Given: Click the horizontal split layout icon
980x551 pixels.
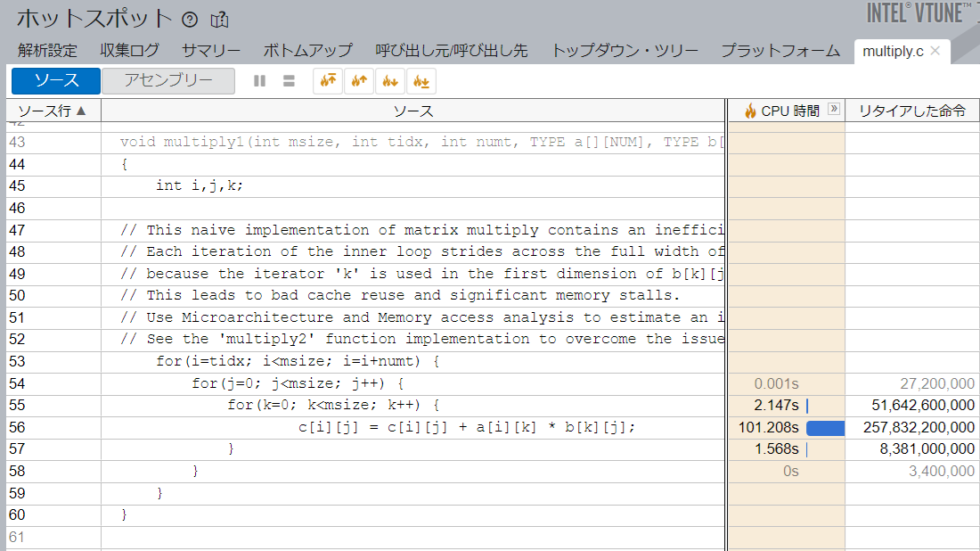Looking at the screenshot, I should (x=289, y=81).
